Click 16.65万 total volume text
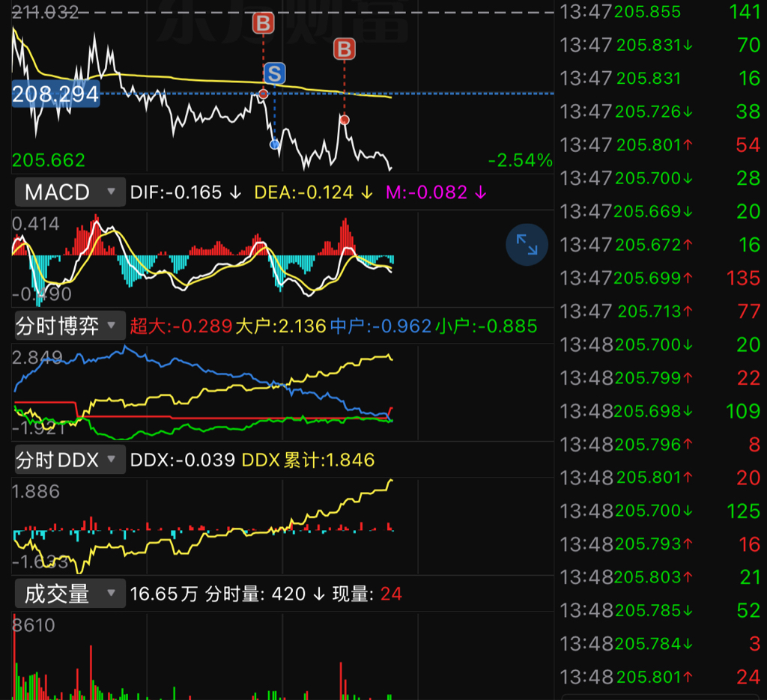767x700 pixels. pos(164,594)
